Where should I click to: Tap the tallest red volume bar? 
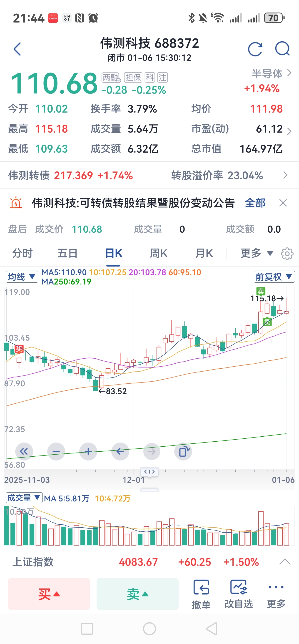[x=261, y=528]
